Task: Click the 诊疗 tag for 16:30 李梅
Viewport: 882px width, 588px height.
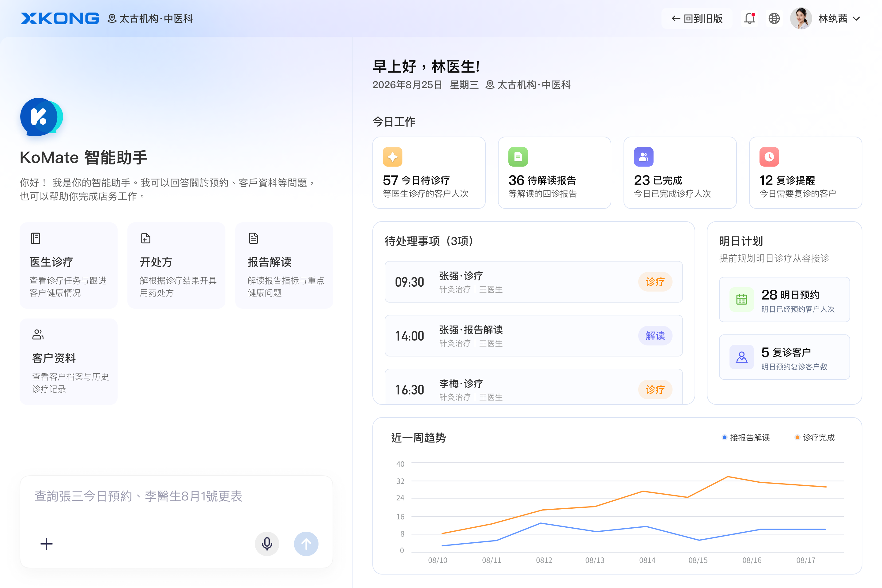Action: click(655, 390)
